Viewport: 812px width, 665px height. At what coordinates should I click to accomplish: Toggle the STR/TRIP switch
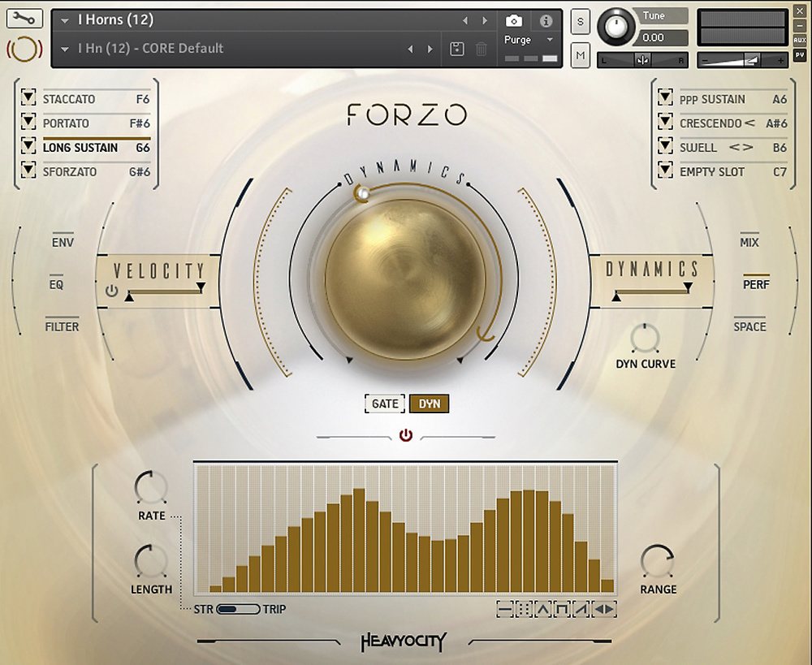point(237,609)
